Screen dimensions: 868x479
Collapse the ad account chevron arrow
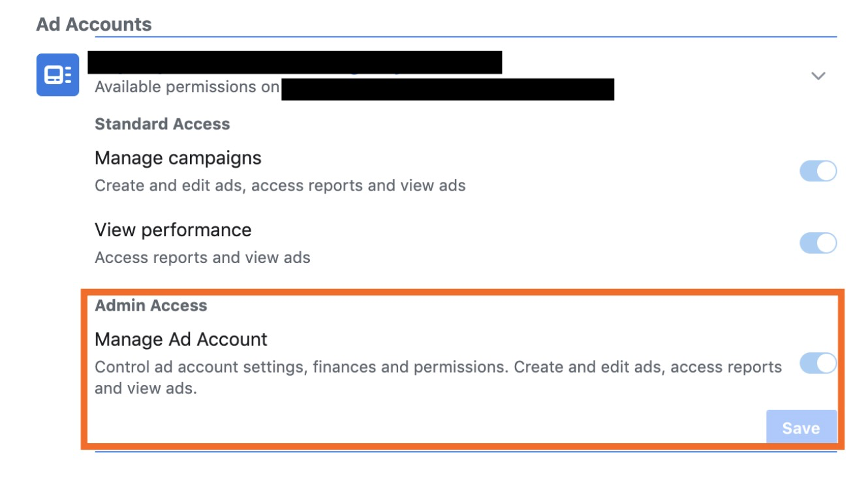(818, 76)
